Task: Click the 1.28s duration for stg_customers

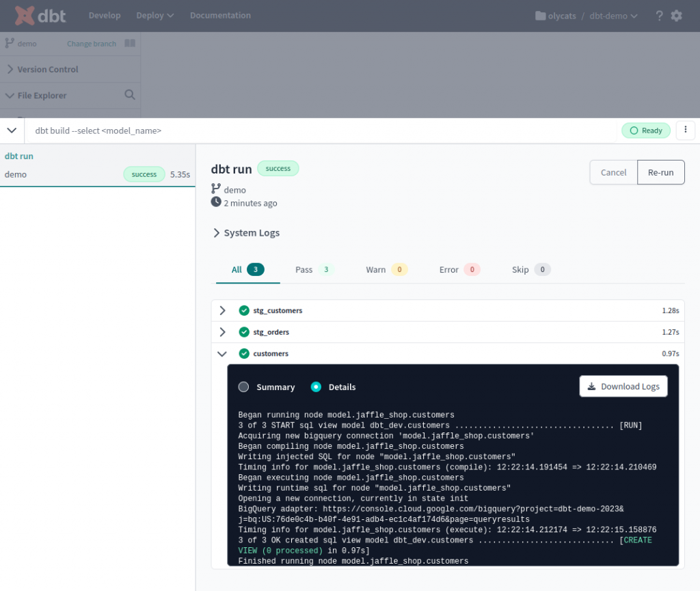Action: pos(670,310)
